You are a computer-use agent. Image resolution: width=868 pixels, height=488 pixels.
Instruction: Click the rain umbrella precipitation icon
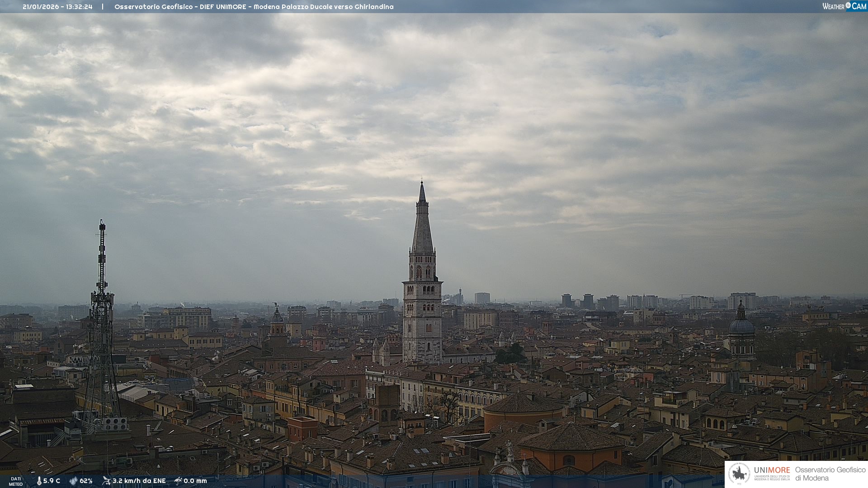point(178,481)
